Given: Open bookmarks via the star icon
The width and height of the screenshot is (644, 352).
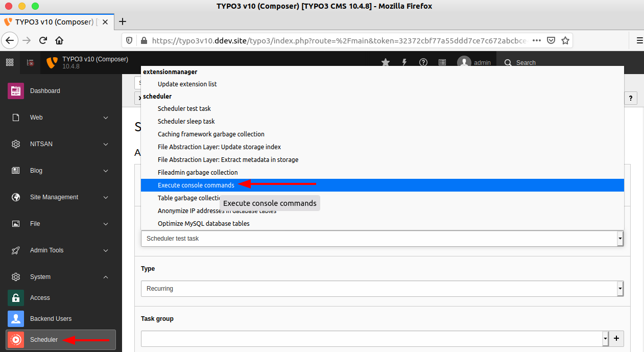Looking at the screenshot, I should (385, 62).
